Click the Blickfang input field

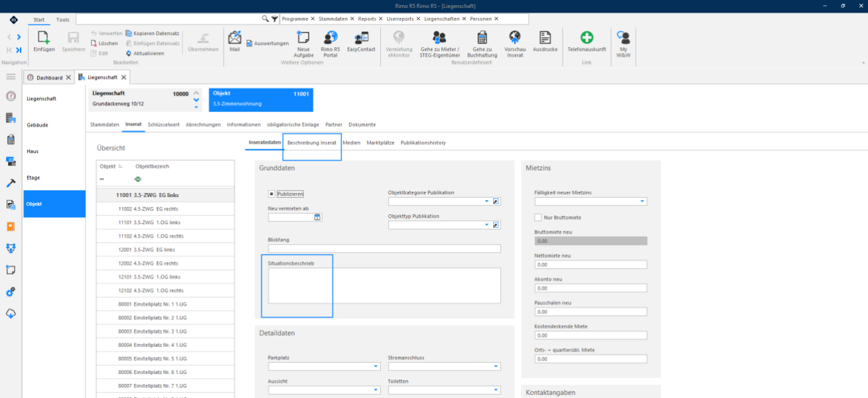coord(384,249)
